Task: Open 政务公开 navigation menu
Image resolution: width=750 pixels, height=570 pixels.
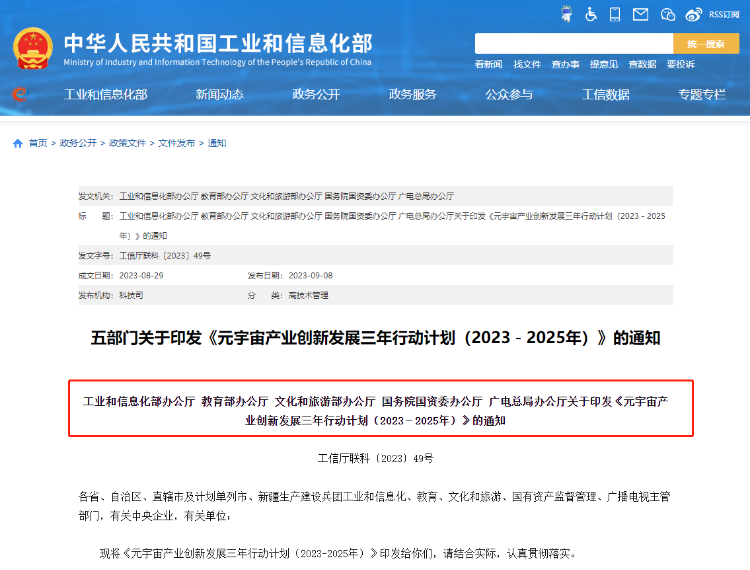Action: (316, 95)
